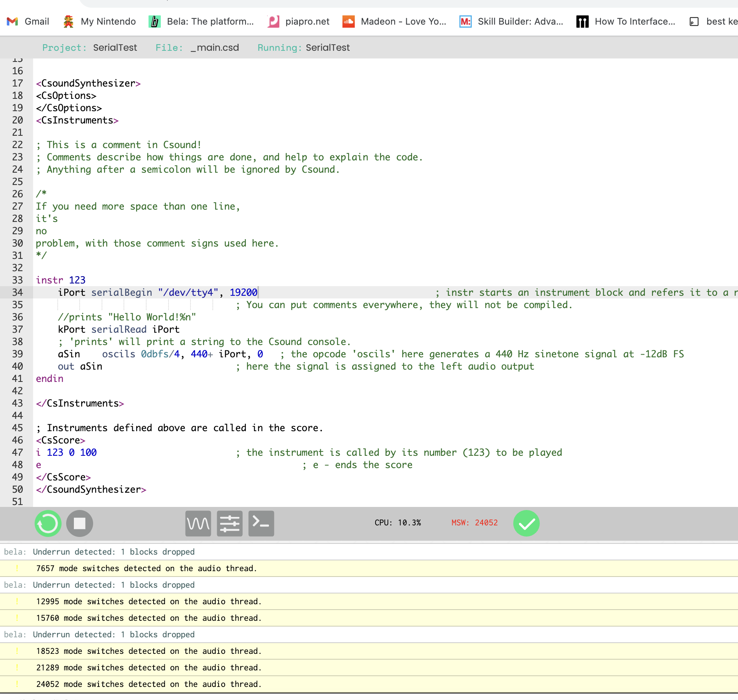This screenshot has height=700, width=738.
Task: Open the Skill Builder bookmark
Action: click(512, 22)
